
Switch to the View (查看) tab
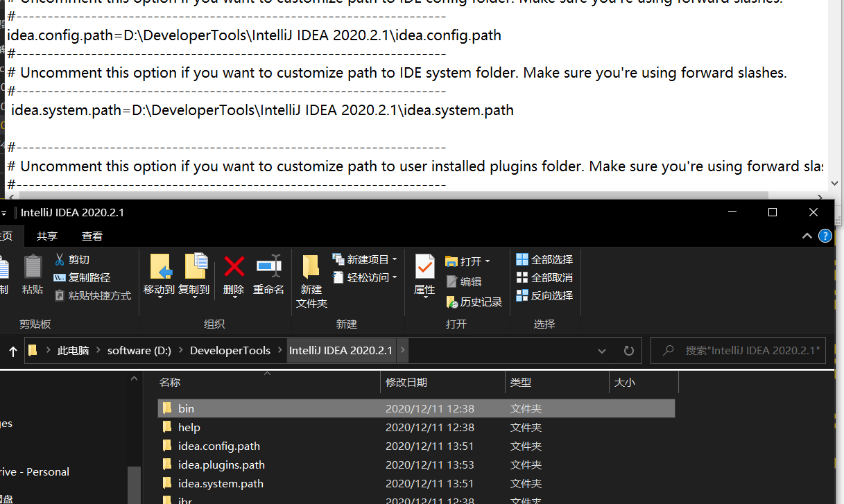[x=92, y=236]
